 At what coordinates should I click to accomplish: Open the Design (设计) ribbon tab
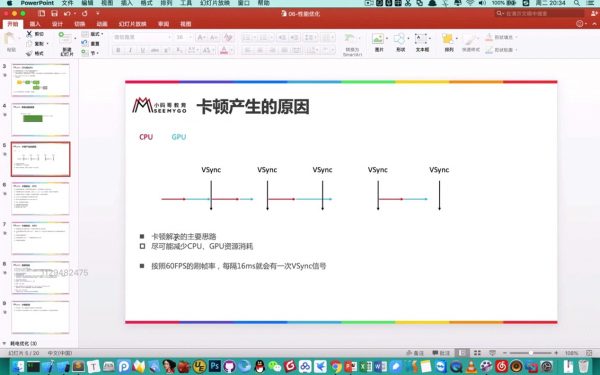point(57,24)
